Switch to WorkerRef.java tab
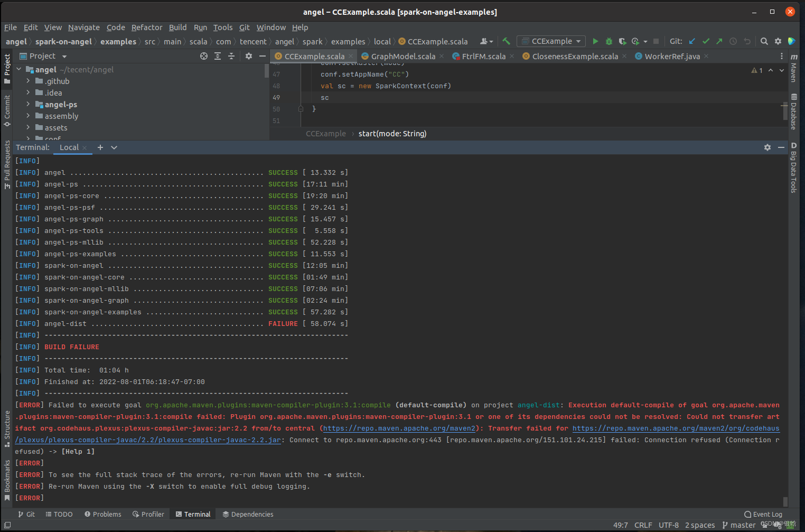The height and width of the screenshot is (532, 805). tap(672, 56)
